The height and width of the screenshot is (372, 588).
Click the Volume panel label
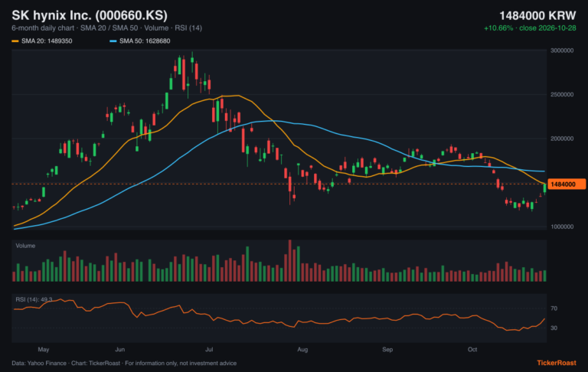(x=25, y=246)
